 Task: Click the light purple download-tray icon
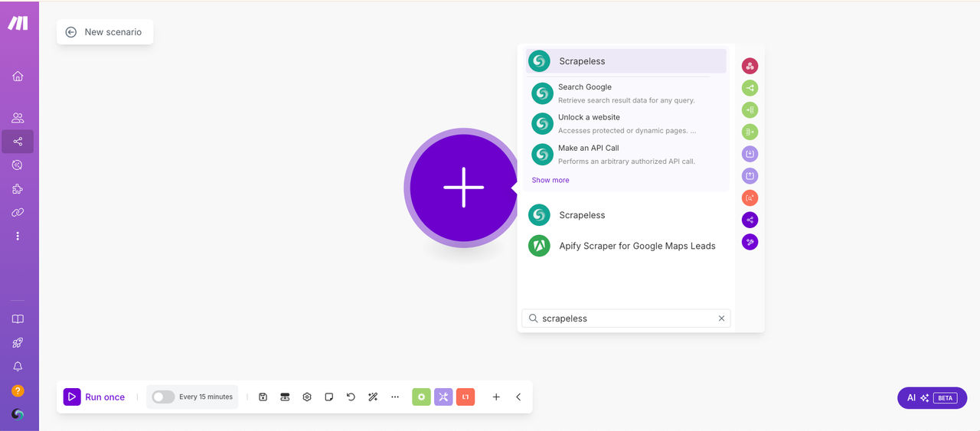[x=750, y=154]
